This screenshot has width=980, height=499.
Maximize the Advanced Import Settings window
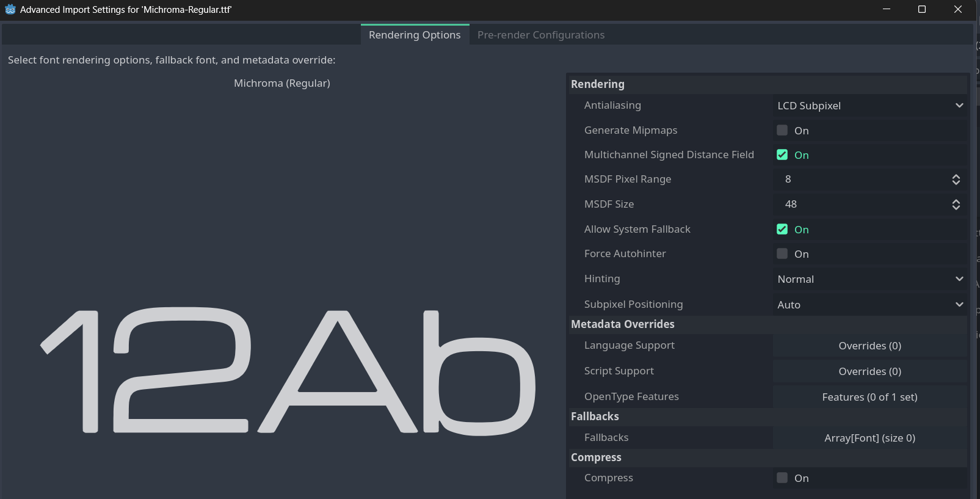coord(922,10)
